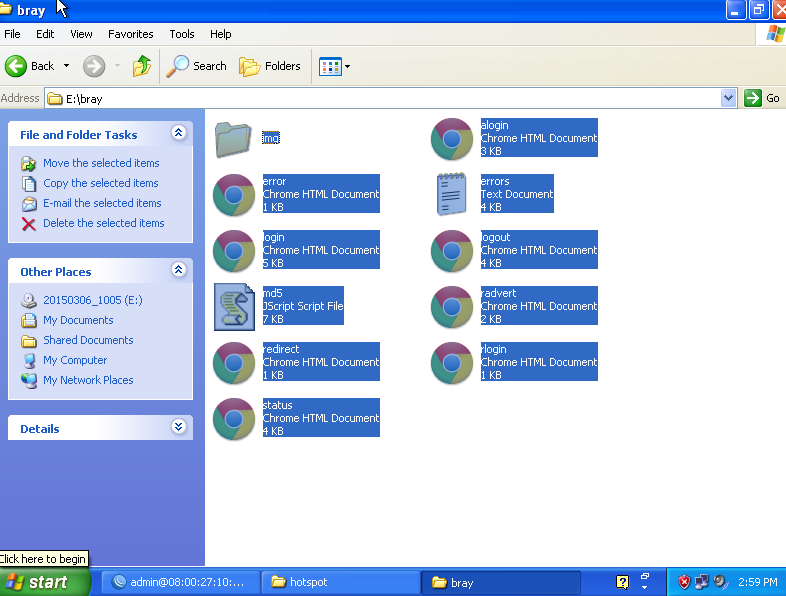
Task: Click the Move items icon in tasks
Action: click(29, 163)
